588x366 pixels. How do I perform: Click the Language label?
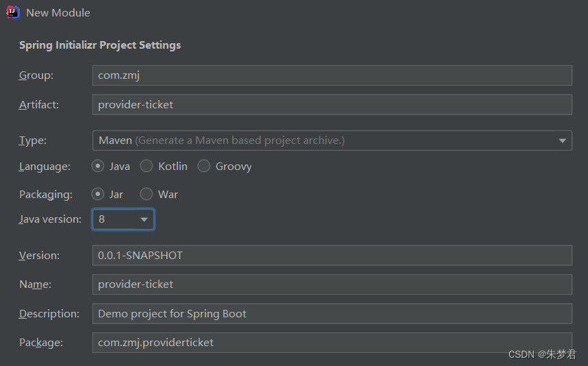(44, 167)
